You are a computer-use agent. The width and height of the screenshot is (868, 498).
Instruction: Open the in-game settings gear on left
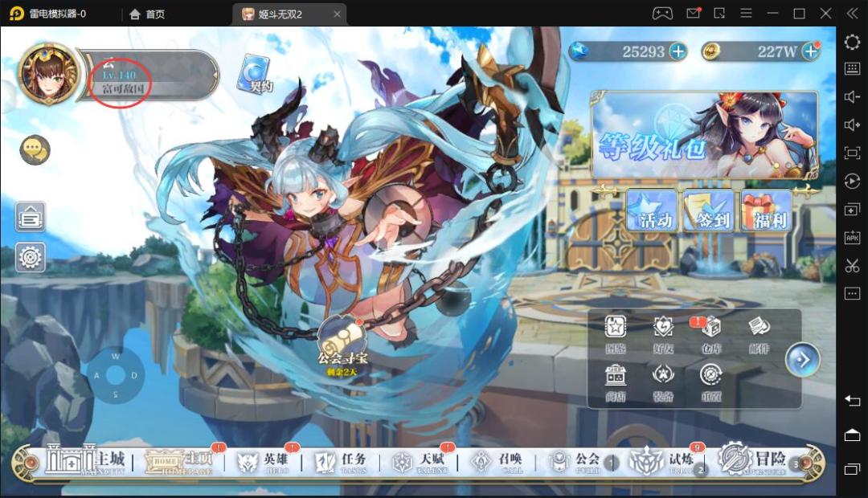coord(30,257)
